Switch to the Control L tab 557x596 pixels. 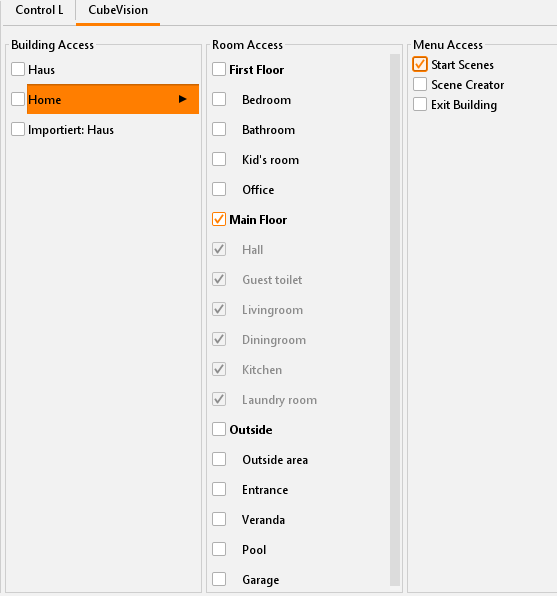(x=39, y=10)
